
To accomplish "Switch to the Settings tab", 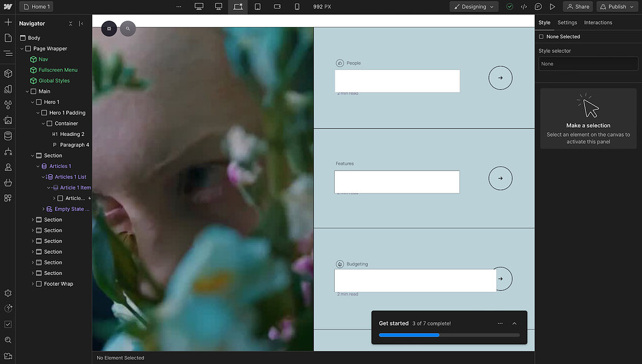I will (567, 22).
